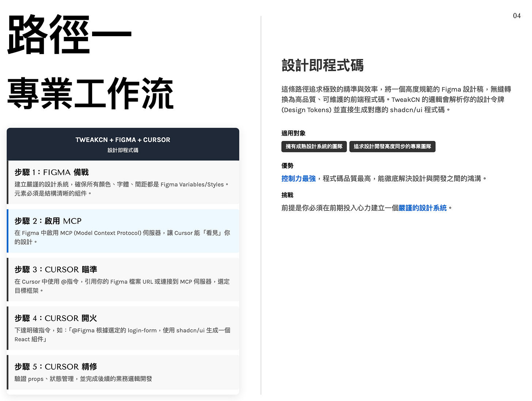Click the step 1 description '建立嚴謹的設計系統'

(122, 189)
